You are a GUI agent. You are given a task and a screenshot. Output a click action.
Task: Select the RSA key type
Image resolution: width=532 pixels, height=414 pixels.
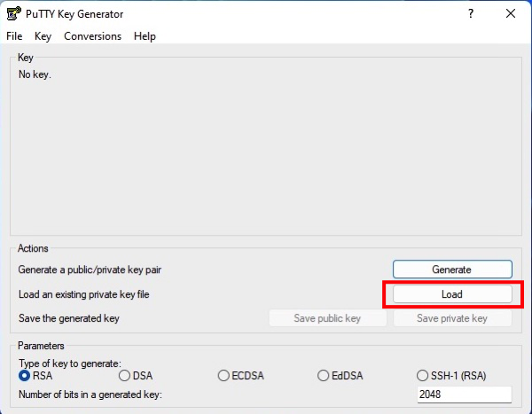point(35,376)
